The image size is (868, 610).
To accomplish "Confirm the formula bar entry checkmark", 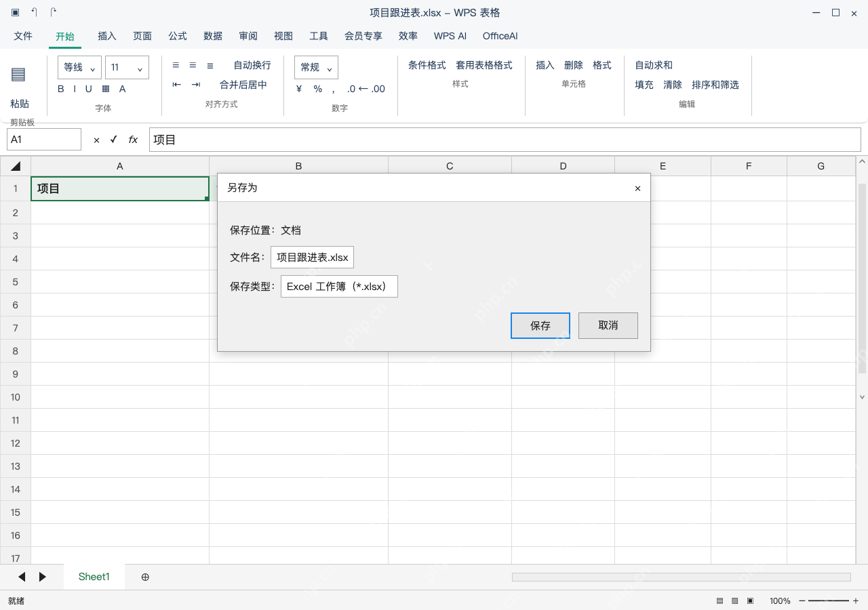I will (114, 140).
